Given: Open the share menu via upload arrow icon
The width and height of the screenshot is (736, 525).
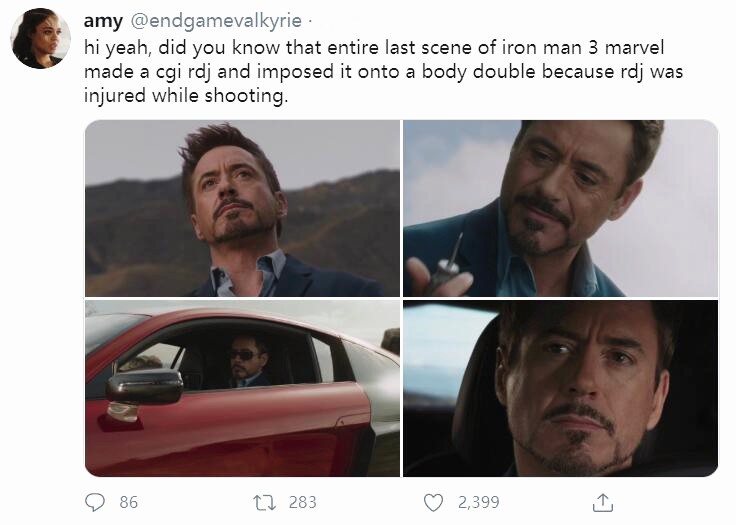Looking at the screenshot, I should (602, 502).
